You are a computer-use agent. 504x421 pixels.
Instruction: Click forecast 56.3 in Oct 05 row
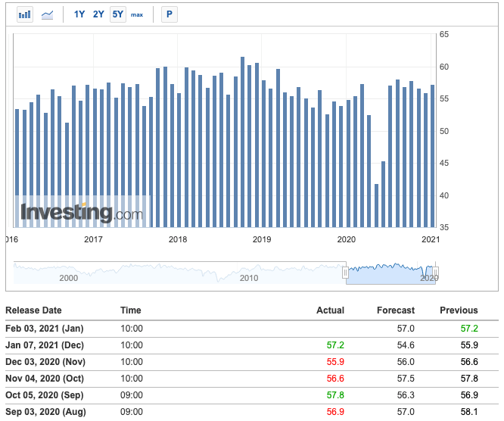tap(406, 395)
